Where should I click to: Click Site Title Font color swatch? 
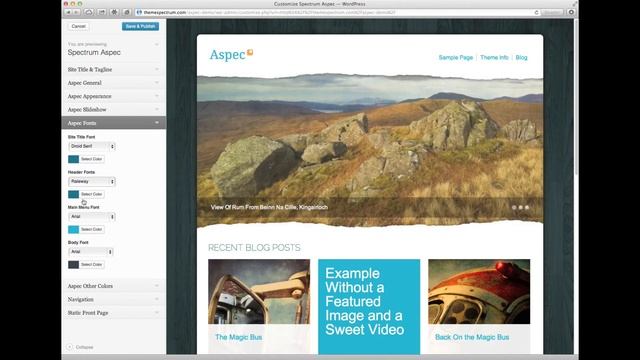73,159
